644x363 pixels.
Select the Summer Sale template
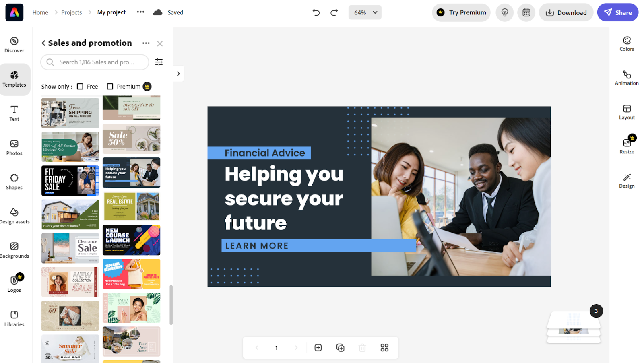click(70, 349)
